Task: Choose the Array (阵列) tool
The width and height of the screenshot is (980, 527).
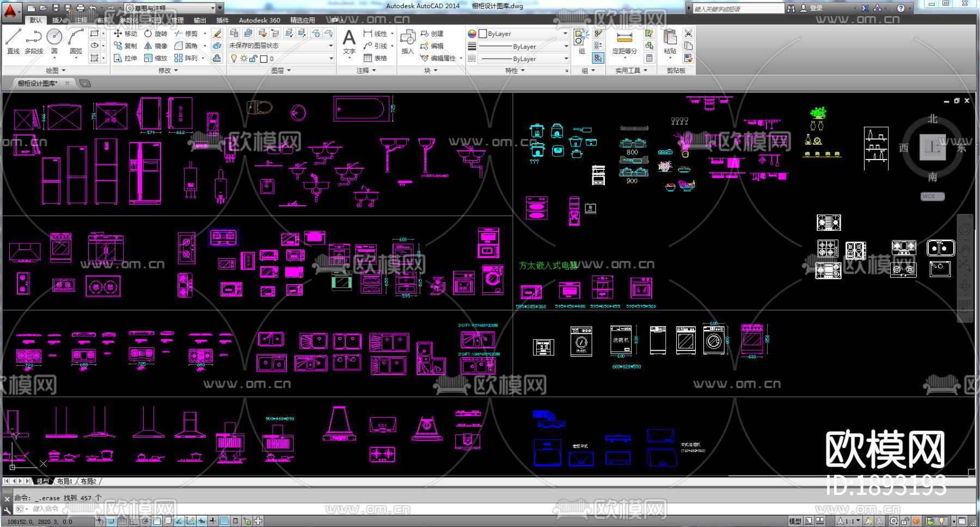Action: (186, 58)
